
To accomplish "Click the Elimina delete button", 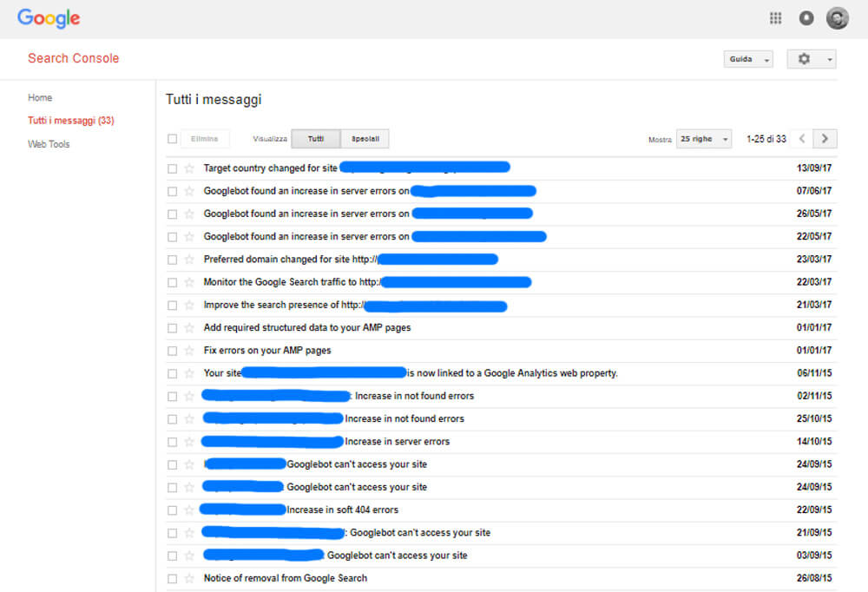I will pos(204,138).
